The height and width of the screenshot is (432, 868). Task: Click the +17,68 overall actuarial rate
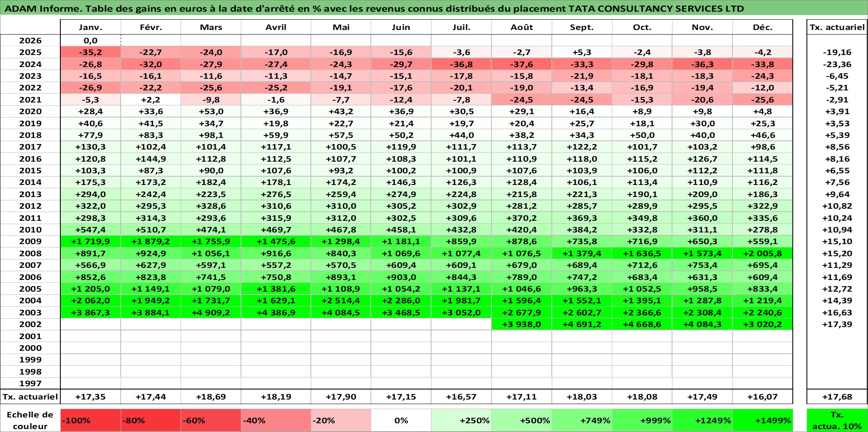point(837,397)
